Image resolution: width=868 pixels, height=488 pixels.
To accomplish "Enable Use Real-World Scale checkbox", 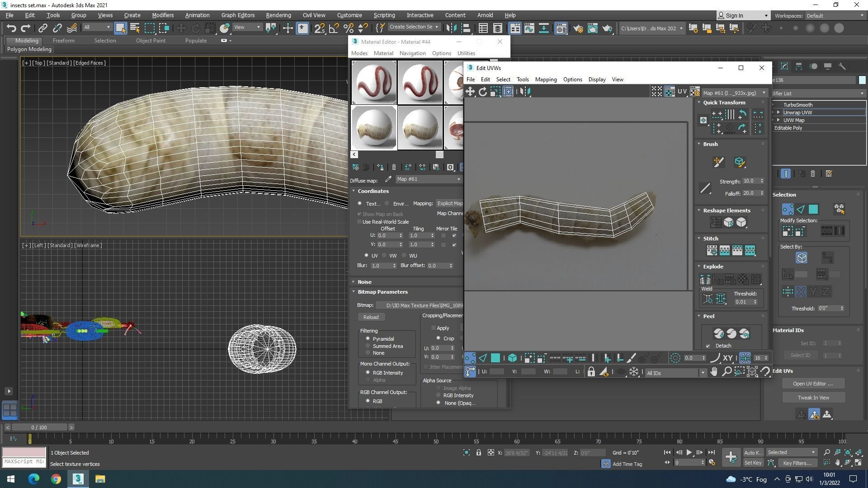I will click(360, 222).
